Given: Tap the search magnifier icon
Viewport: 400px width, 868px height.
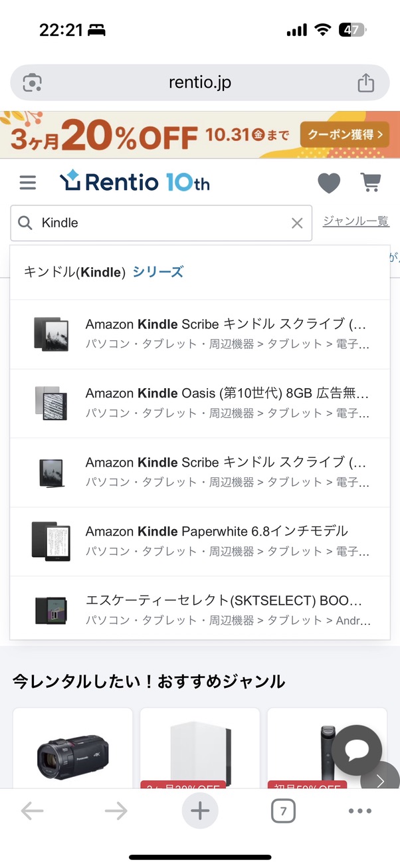Looking at the screenshot, I should coord(25,223).
